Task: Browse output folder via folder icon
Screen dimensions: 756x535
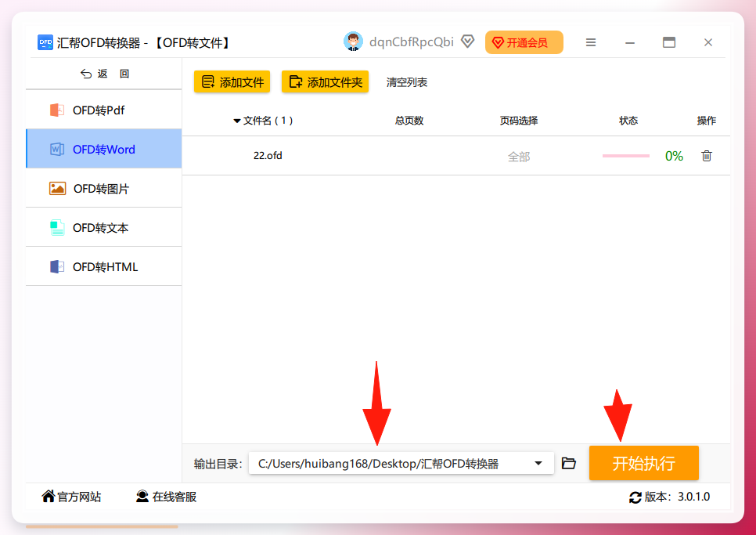Action: point(569,463)
